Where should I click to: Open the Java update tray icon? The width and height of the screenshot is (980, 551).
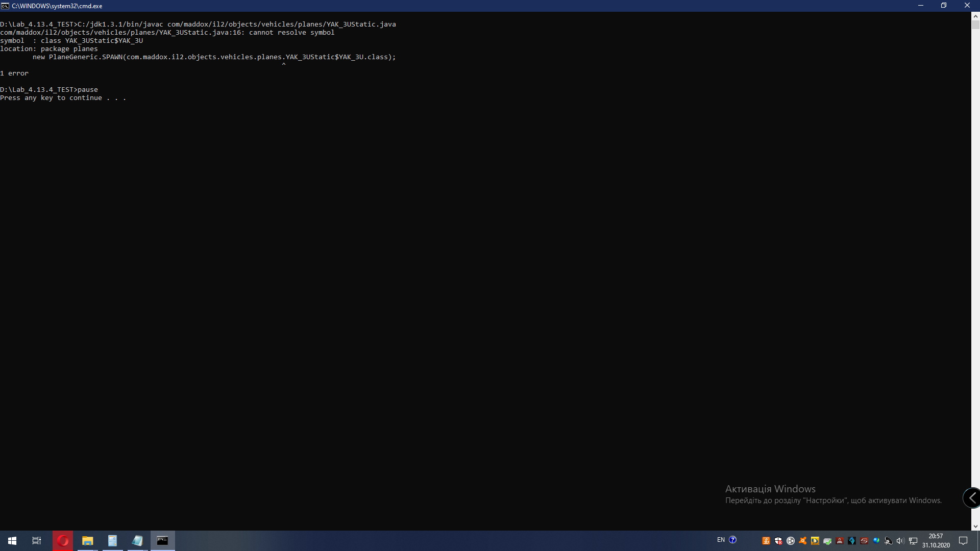click(766, 541)
